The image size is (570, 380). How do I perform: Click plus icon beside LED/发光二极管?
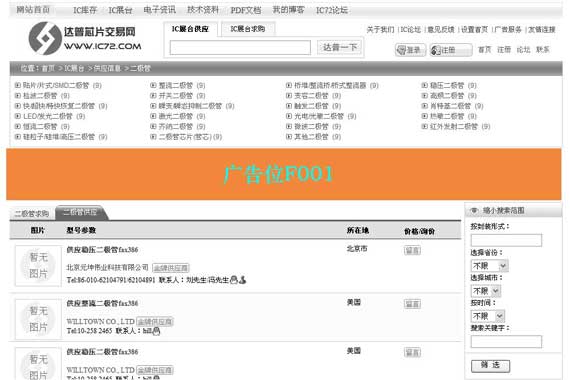(x=17, y=116)
